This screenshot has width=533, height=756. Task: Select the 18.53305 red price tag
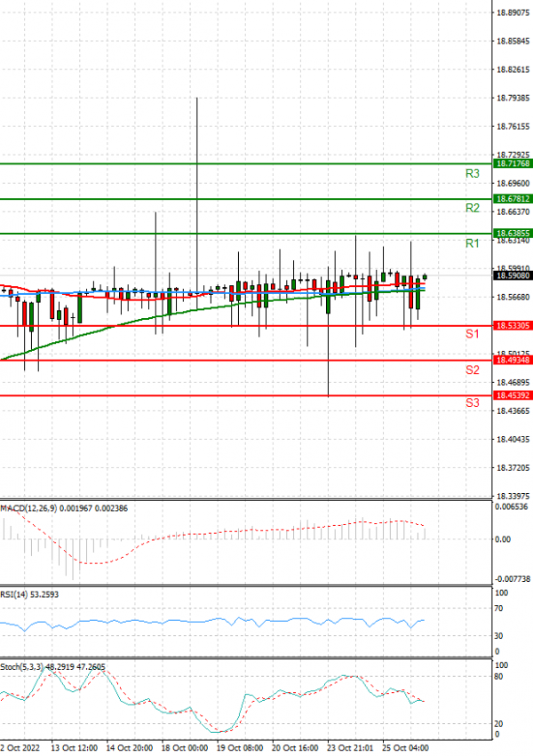pos(513,326)
